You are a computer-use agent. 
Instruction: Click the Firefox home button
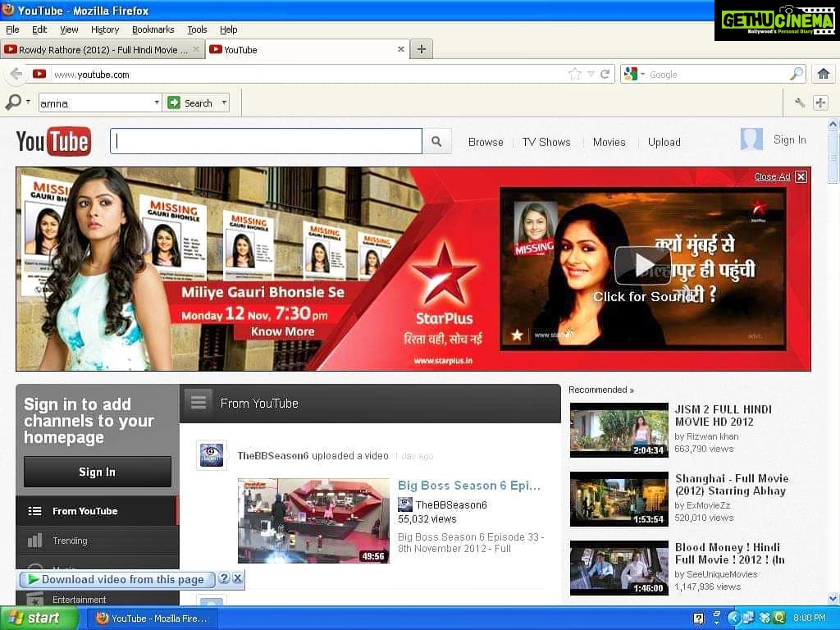(x=824, y=74)
